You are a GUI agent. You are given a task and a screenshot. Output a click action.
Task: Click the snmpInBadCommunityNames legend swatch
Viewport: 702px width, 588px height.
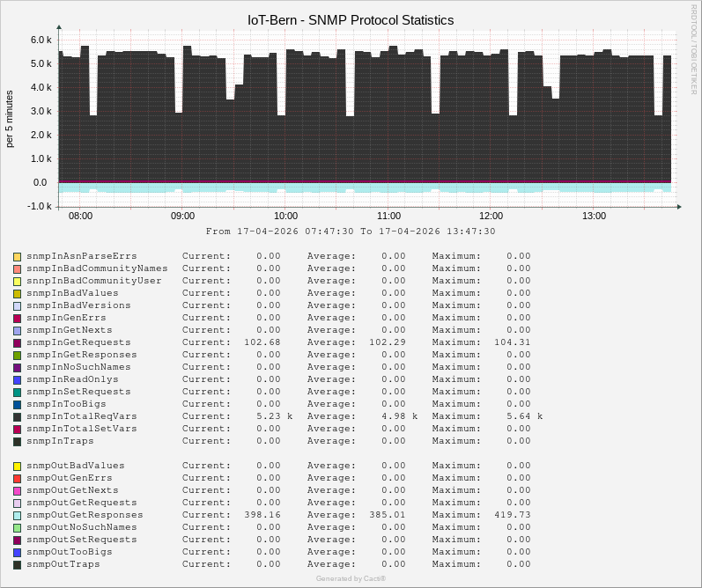point(17,268)
